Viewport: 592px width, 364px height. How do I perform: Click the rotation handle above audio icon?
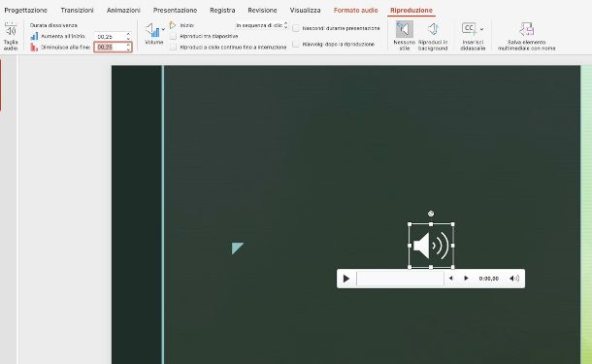coord(431,214)
